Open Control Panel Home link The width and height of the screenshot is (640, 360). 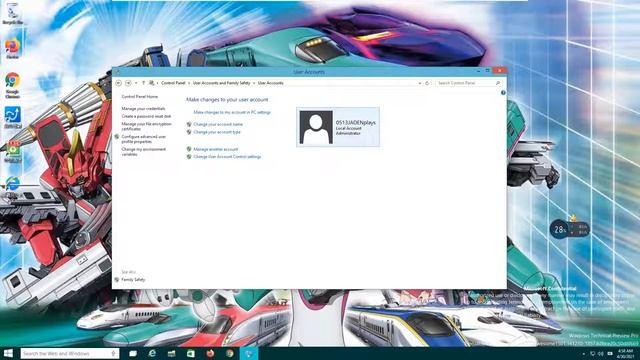click(140, 97)
